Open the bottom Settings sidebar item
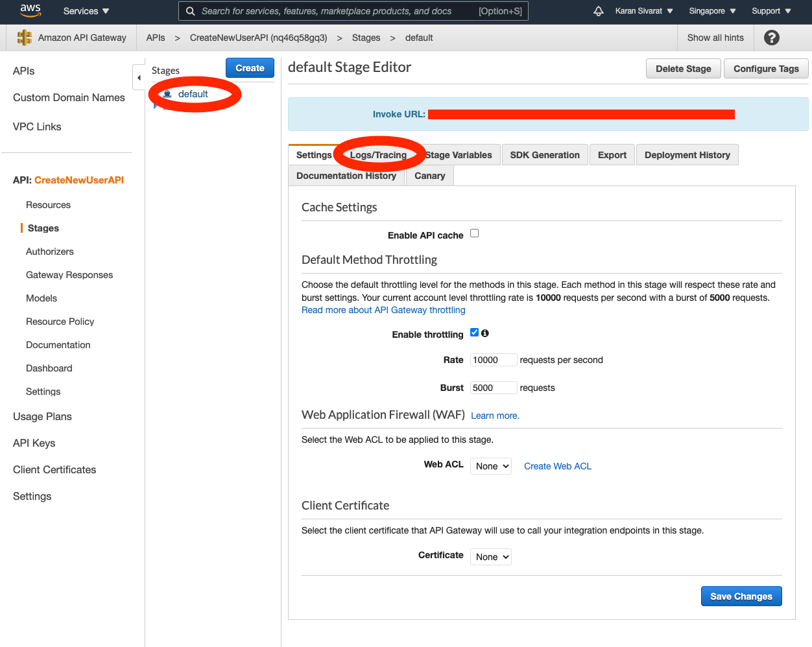The width and height of the screenshot is (812, 647). [32, 496]
